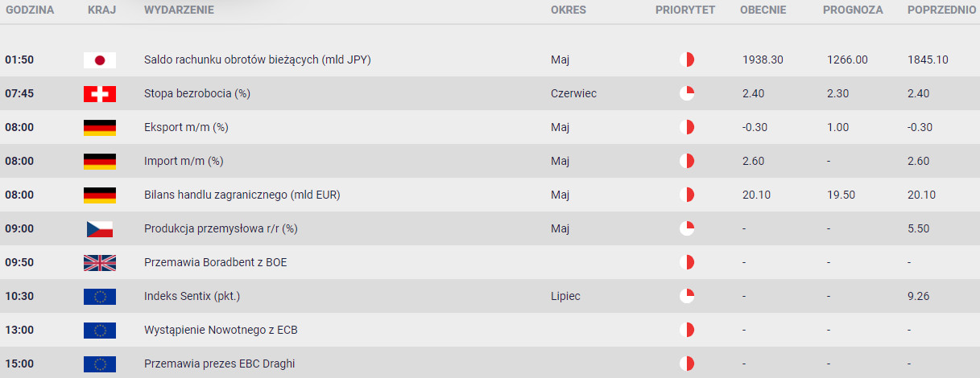Open the Saldo rachunku obrotów bieżących event
Screen dimensions: 980x378
click(258, 60)
